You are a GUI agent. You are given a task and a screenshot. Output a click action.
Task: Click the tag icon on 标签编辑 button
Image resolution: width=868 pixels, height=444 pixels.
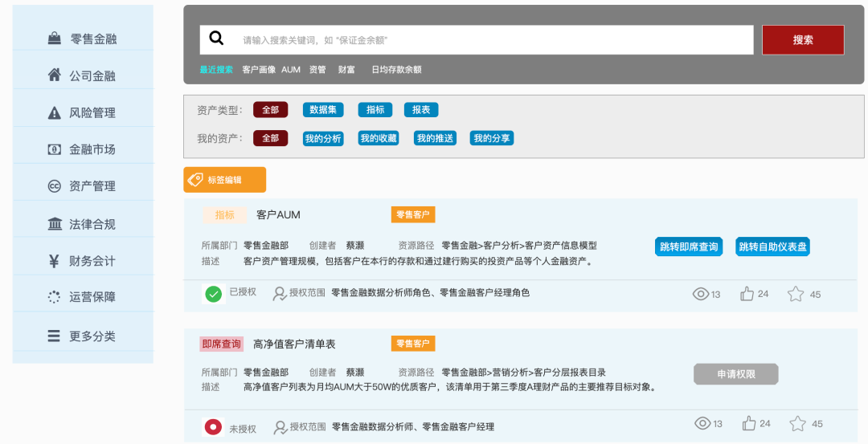pos(194,180)
